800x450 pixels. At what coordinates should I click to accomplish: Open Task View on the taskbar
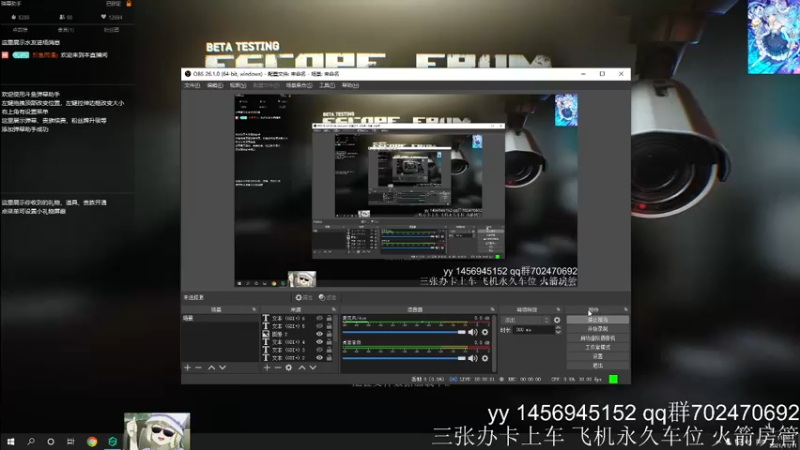(x=70, y=441)
